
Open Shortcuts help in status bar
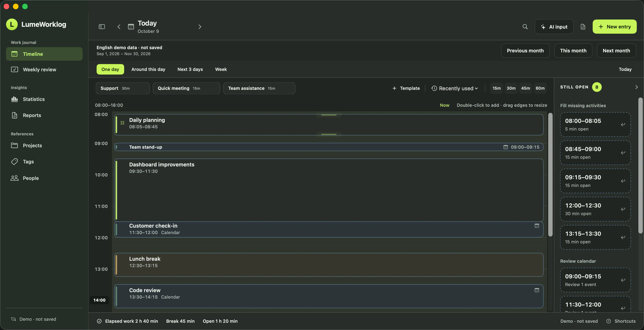[621, 321]
